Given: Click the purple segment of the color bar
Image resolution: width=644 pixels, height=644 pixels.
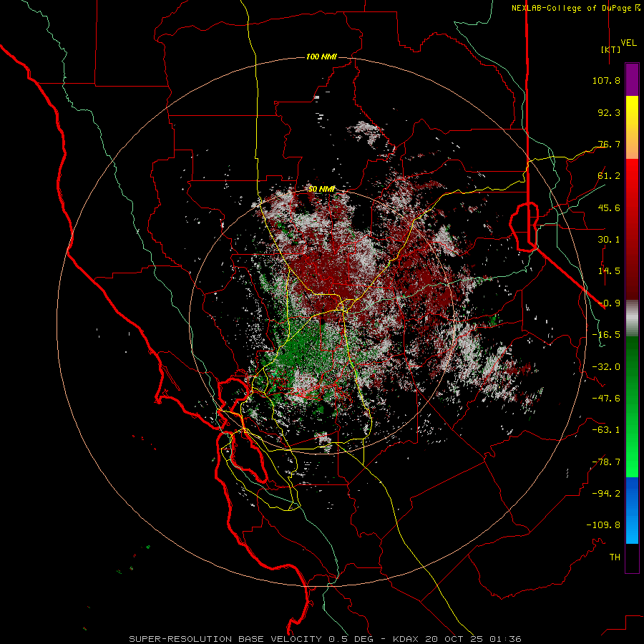Looking at the screenshot, I should 632,79.
